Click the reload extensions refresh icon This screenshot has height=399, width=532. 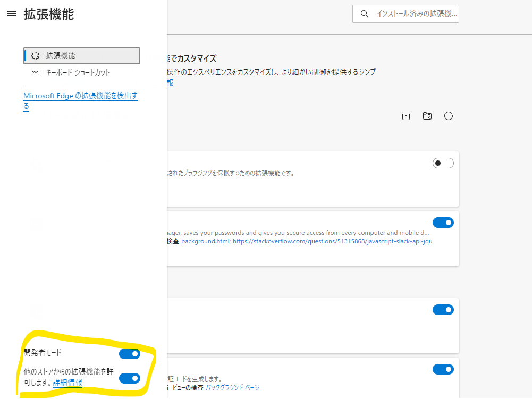point(449,116)
